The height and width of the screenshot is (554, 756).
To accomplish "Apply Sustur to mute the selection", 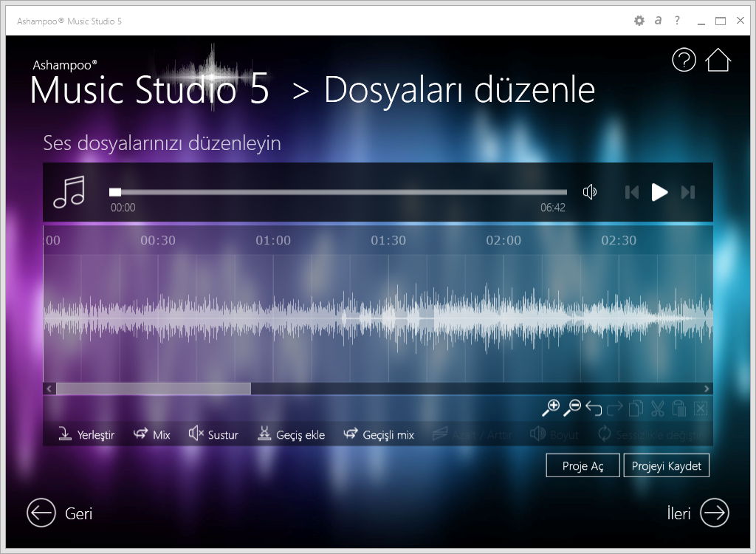I will pyautogui.click(x=213, y=434).
